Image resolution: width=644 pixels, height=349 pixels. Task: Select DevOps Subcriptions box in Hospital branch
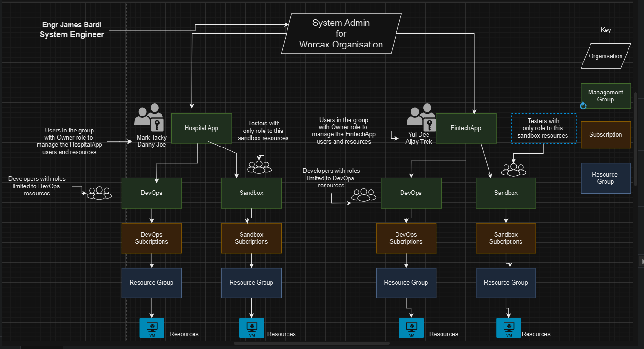pyautogui.click(x=152, y=238)
